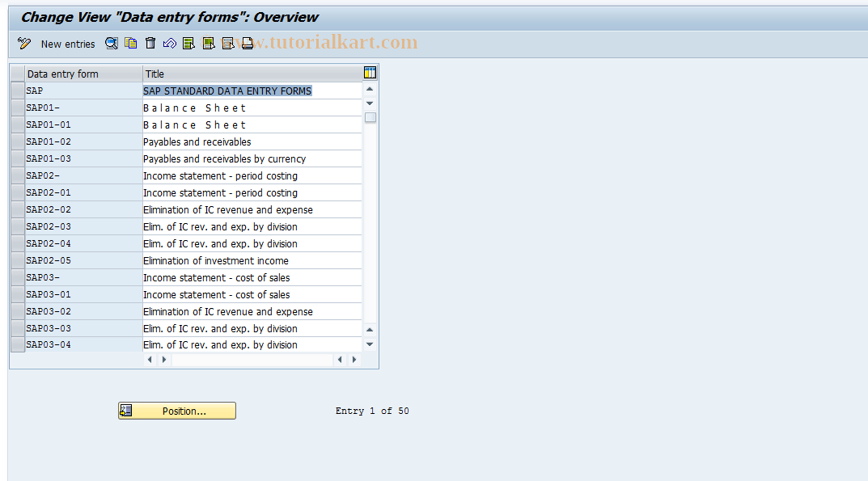The height and width of the screenshot is (481, 868).
Task: Select the row selector for SAP01-02
Action: pyautogui.click(x=18, y=141)
